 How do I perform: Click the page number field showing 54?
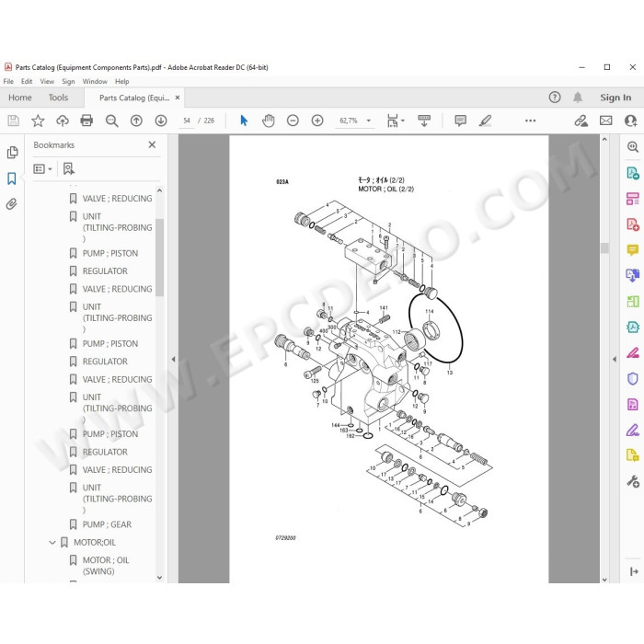[187, 121]
